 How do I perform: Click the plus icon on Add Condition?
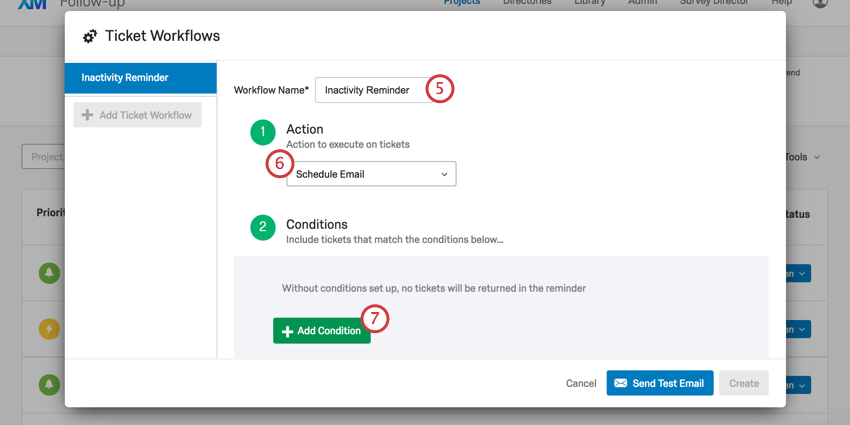(x=287, y=331)
